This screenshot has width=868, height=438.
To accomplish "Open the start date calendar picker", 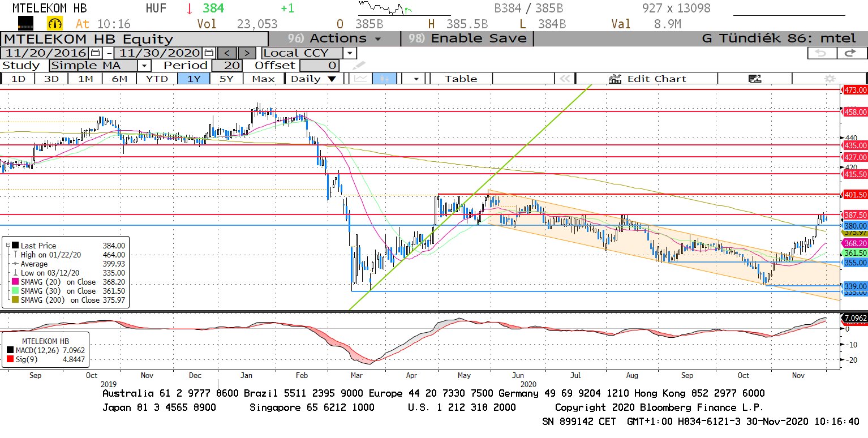I will tap(96, 53).
